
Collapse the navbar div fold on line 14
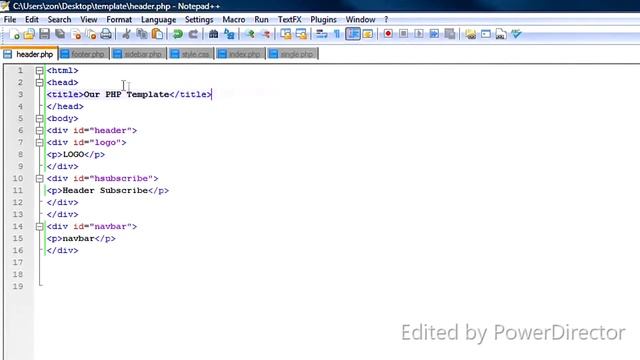[x=40, y=227]
